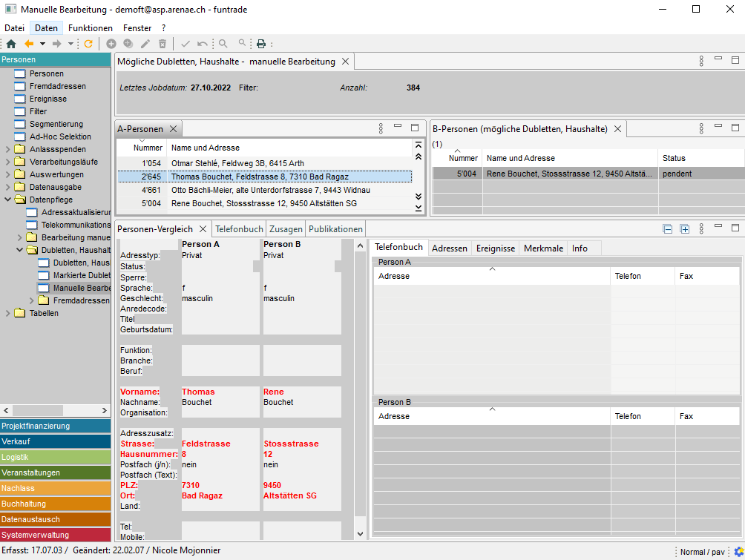Screen dimensions: 745x560
Task: Switch to the Adressen tab
Action: coord(449,248)
